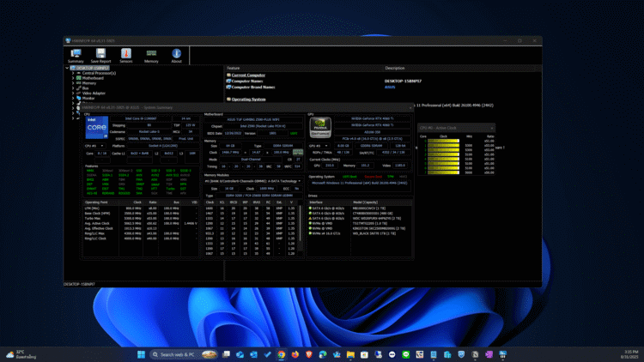
Task: Click the Operating System folder icon
Action: pos(228,100)
